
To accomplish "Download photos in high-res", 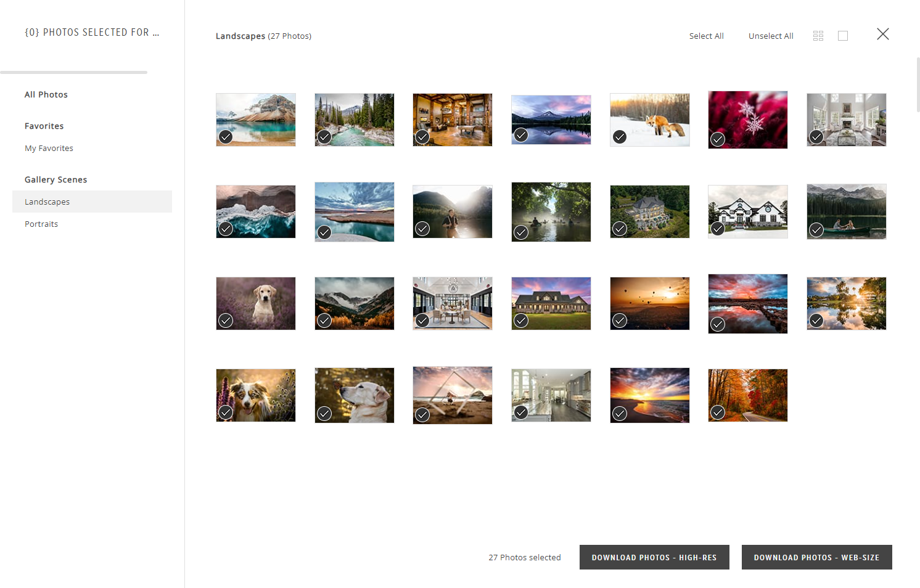I will (654, 557).
